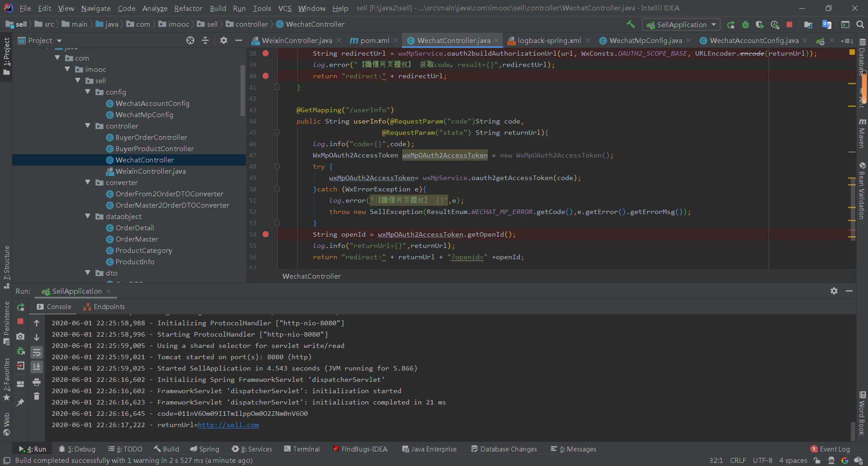
Task: Select WechatMpConfig in project tree
Action: point(144,114)
